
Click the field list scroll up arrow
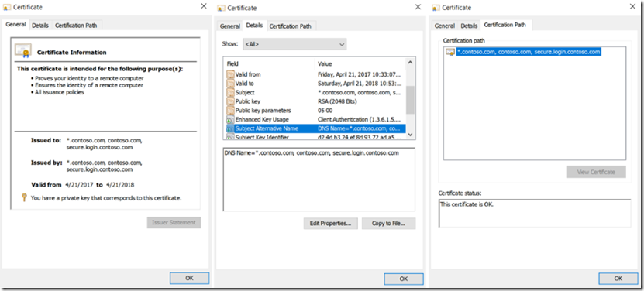point(410,63)
